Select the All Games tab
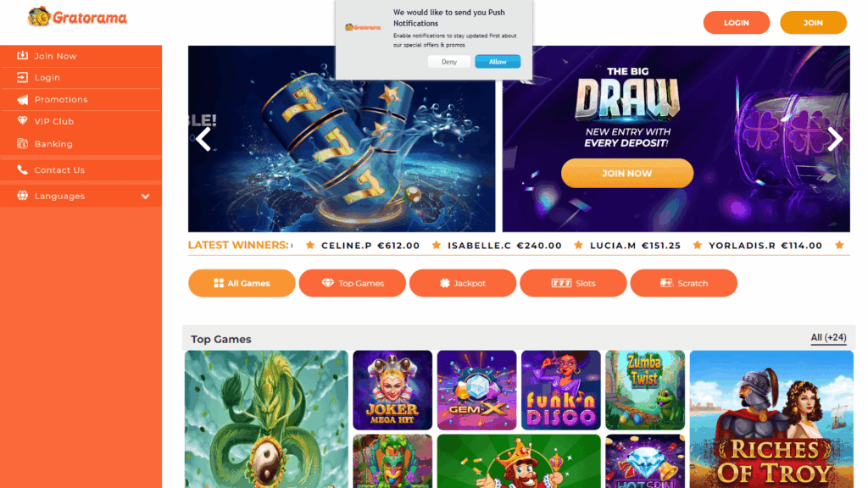 [x=242, y=283]
